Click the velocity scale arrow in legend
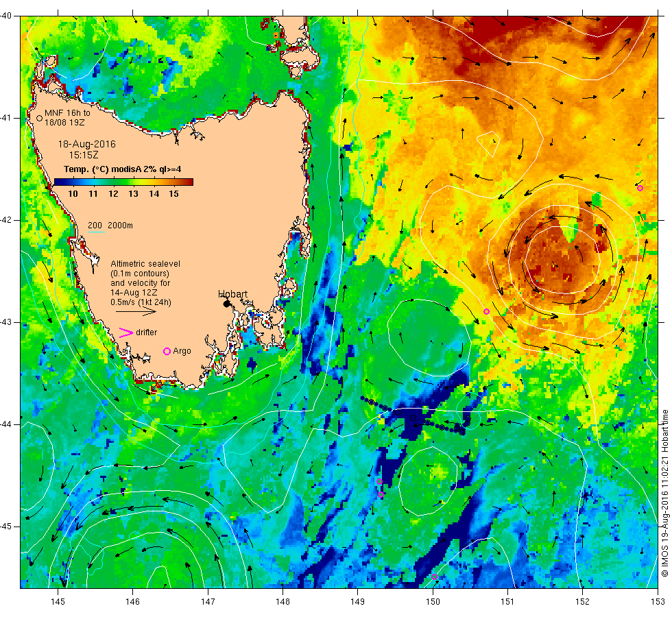 (136, 312)
